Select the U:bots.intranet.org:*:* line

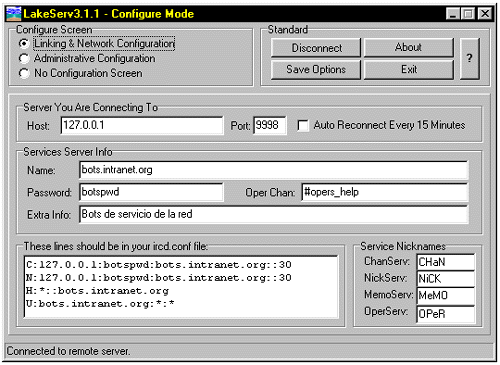pyautogui.click(x=100, y=304)
